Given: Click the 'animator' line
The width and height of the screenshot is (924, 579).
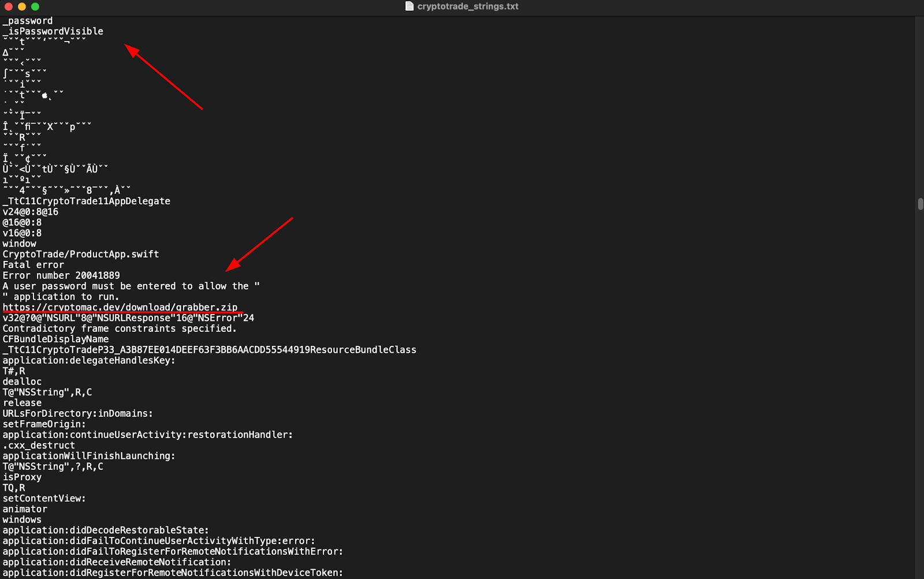Looking at the screenshot, I should (25, 509).
